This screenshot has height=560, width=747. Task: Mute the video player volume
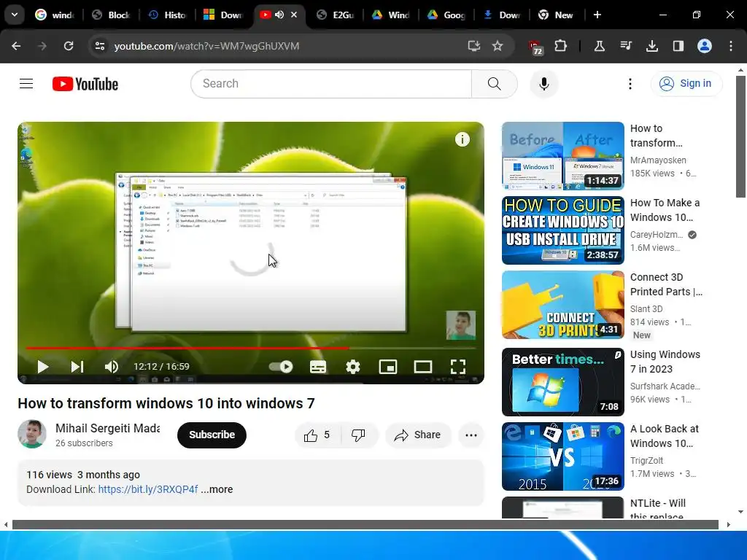[111, 367]
